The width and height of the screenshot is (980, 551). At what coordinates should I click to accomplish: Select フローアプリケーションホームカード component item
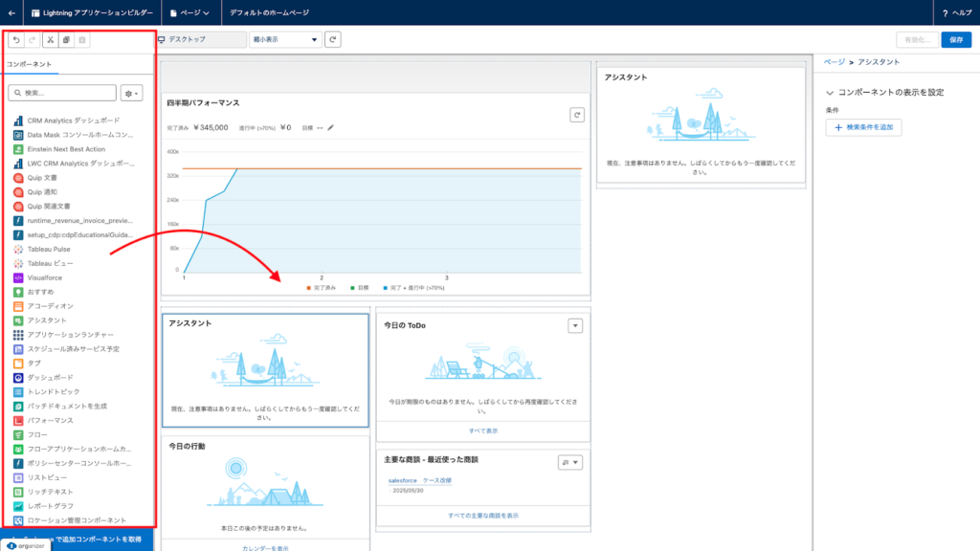79,450
